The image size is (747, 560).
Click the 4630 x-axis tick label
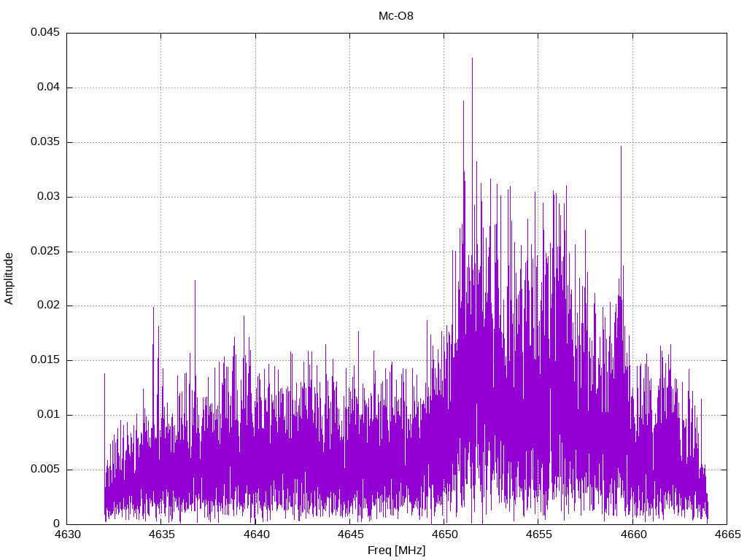point(67,534)
